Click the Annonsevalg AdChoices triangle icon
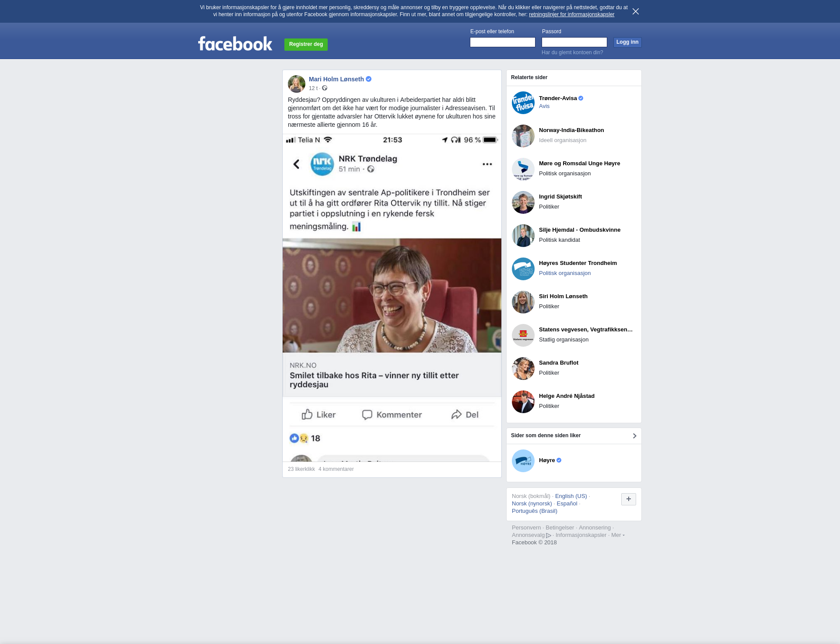840x644 pixels. (x=549, y=536)
